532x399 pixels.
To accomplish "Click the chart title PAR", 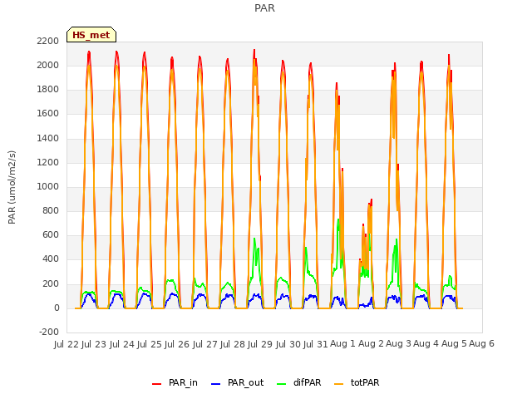I will coord(264,8).
